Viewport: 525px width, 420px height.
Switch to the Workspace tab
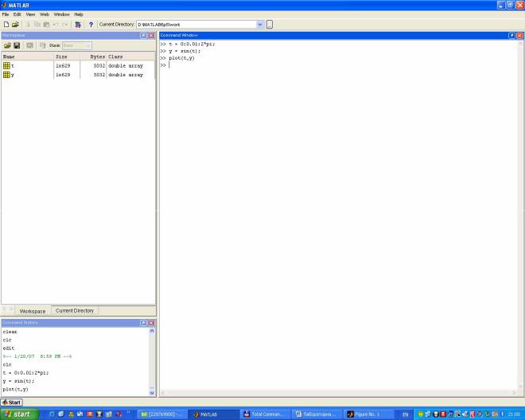point(33,311)
